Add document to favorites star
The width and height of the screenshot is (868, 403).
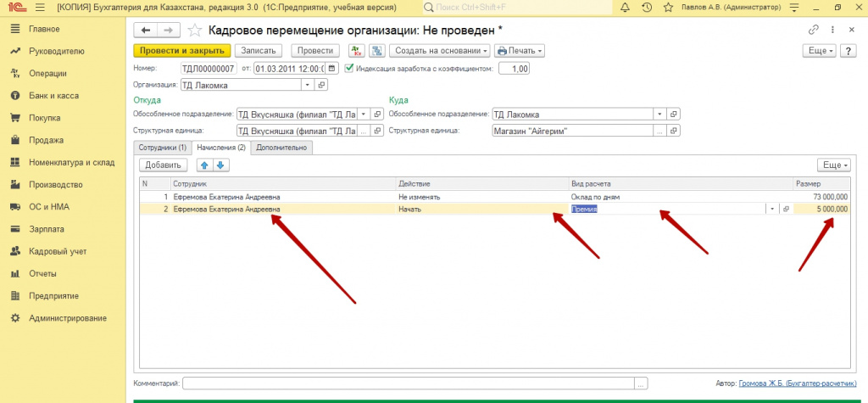pyautogui.click(x=194, y=30)
